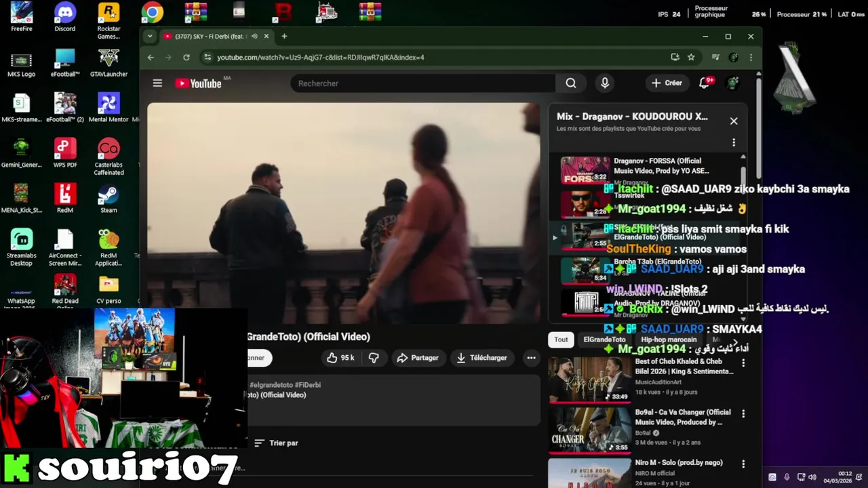
Task: Open the Steam desktop icon
Action: [x=108, y=199]
